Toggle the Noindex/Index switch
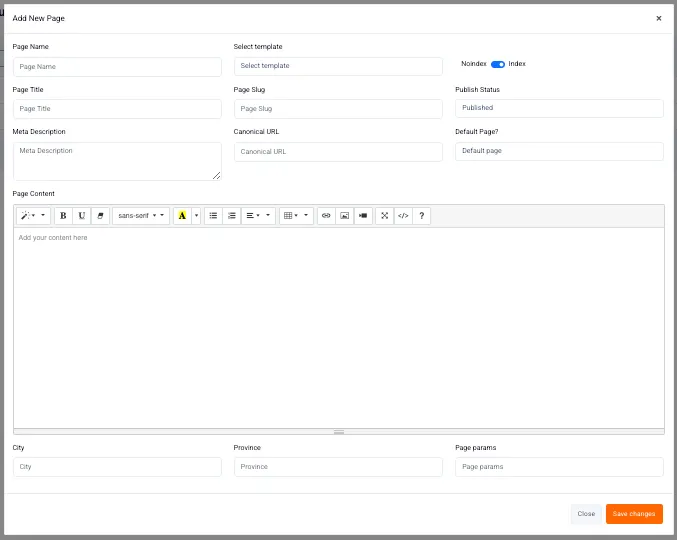This screenshot has width=677, height=540. pyautogui.click(x=498, y=64)
